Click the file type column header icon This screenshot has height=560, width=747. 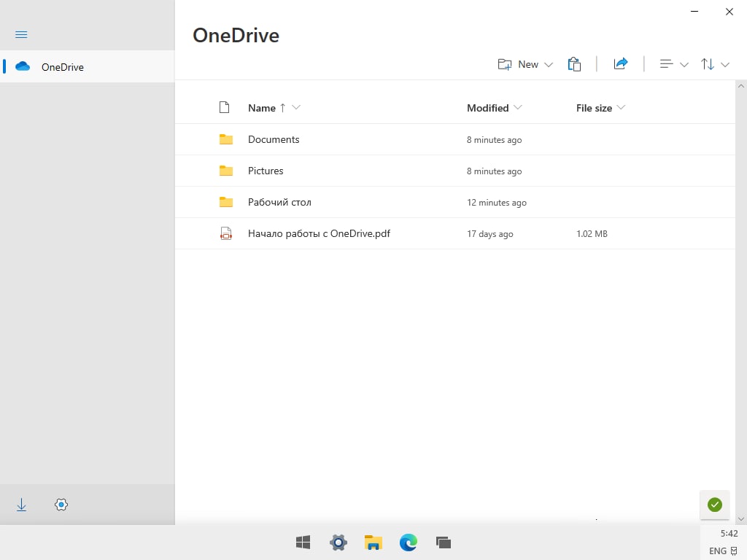225,108
